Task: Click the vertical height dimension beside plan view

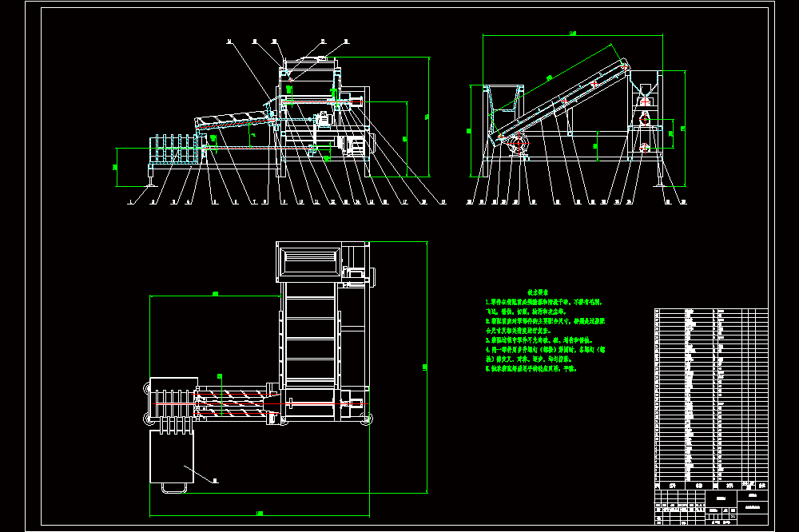Action: (x=426, y=367)
